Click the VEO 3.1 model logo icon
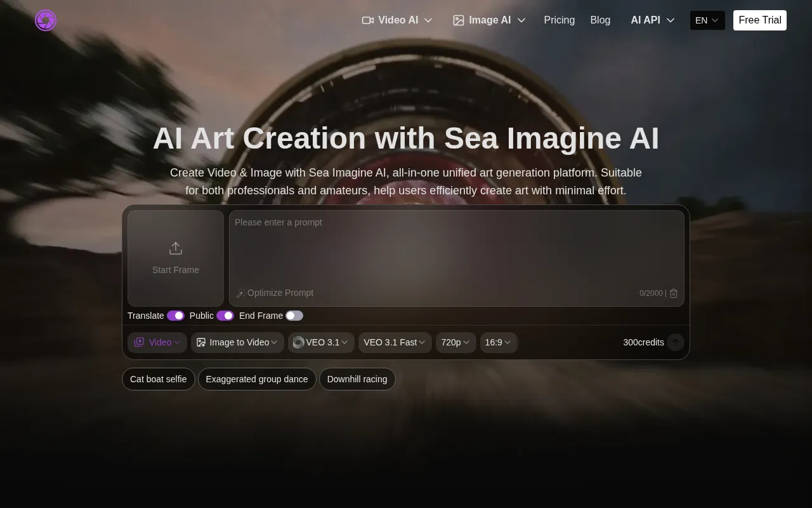The width and height of the screenshot is (812, 508). 298,342
